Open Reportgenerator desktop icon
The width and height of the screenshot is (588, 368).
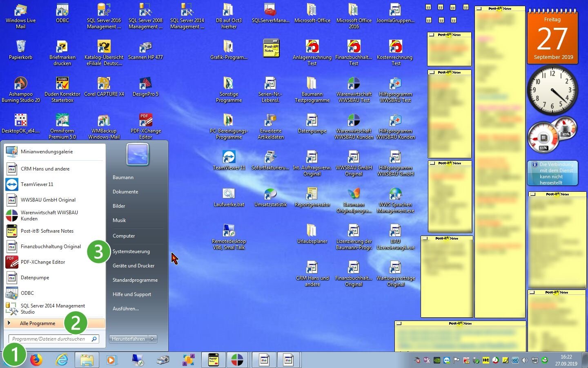(x=312, y=197)
